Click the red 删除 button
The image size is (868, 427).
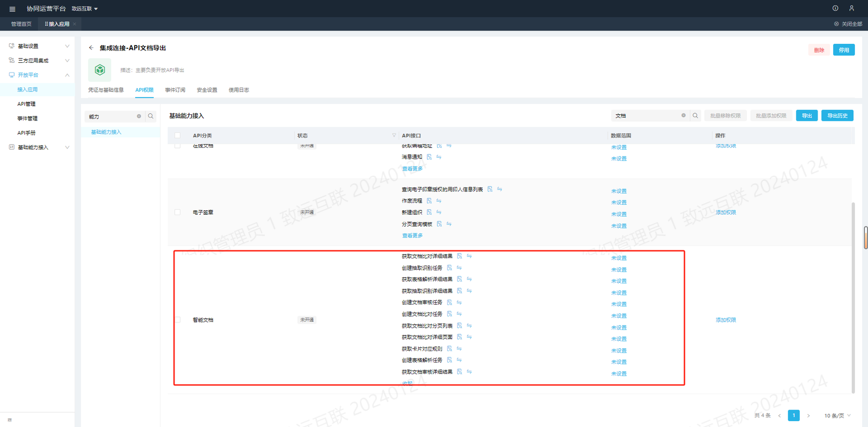[819, 50]
